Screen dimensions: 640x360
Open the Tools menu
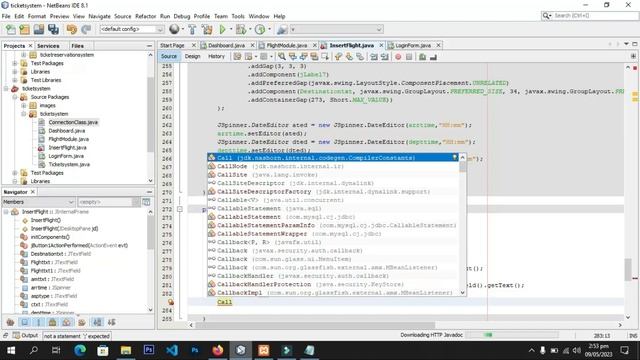(238, 16)
